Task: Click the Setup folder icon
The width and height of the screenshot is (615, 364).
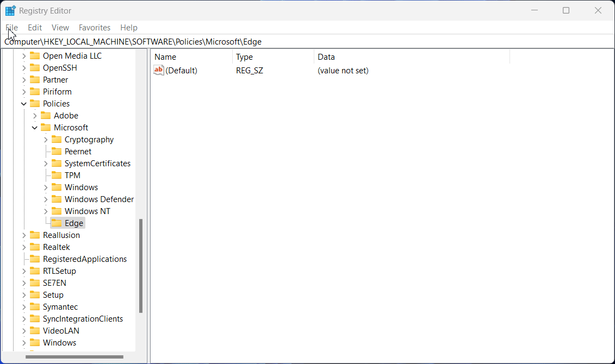Action: [x=35, y=294]
